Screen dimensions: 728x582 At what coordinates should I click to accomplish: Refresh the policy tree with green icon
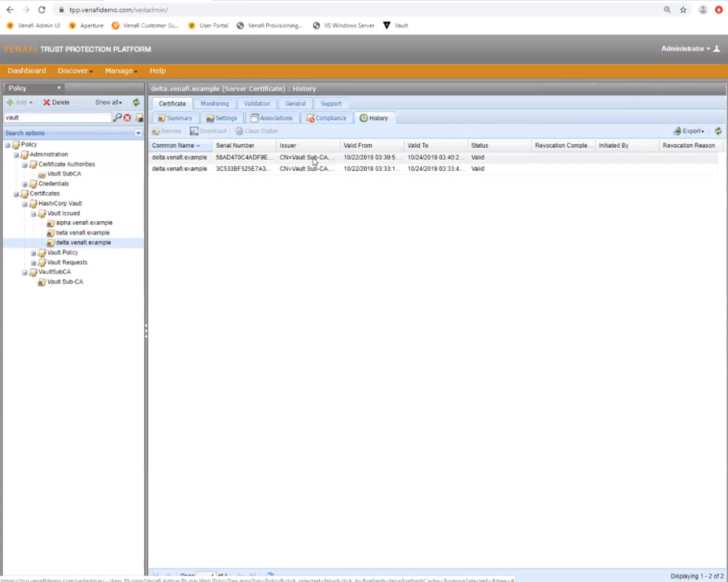pos(136,102)
